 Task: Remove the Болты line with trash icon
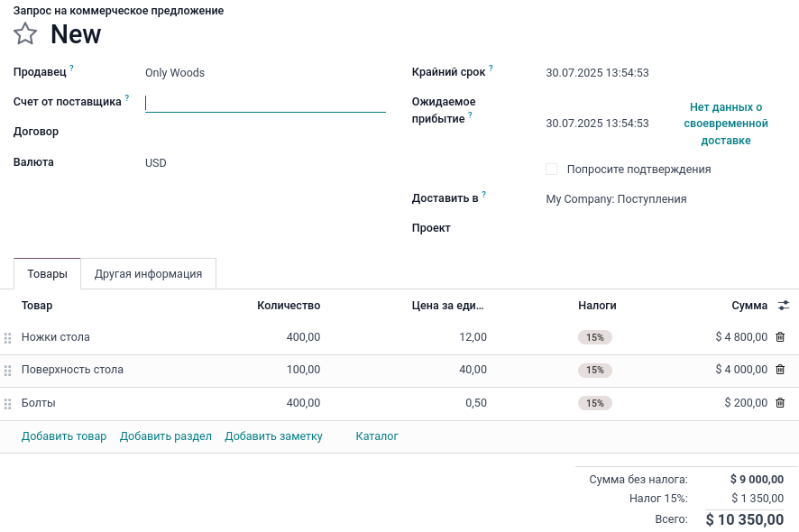point(780,403)
